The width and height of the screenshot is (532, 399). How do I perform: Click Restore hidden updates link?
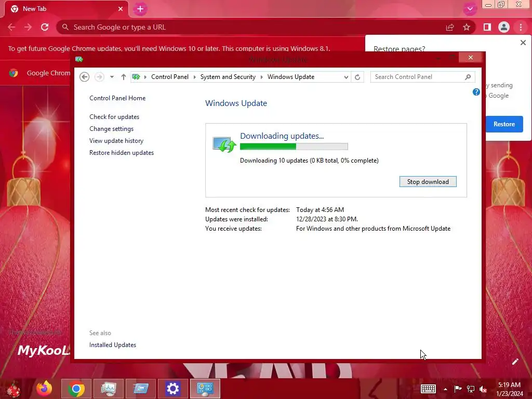pyautogui.click(x=122, y=153)
